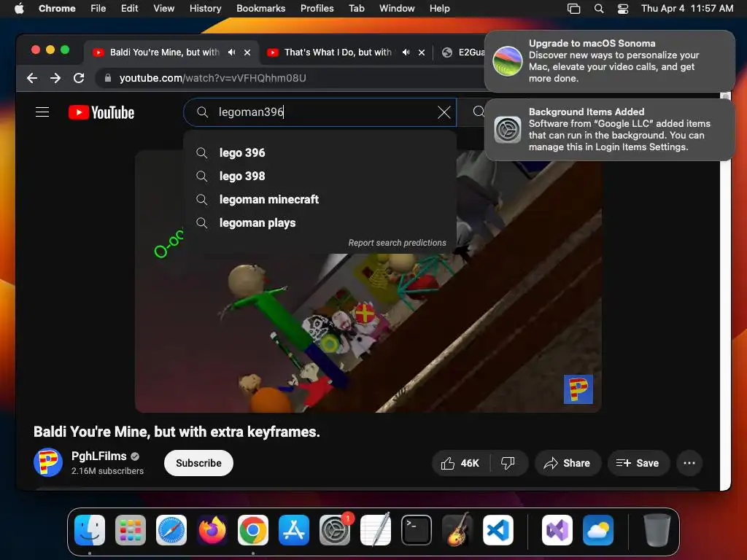Screen dimensions: 747x560
Task: Go forward to the next page
Action: point(55,78)
